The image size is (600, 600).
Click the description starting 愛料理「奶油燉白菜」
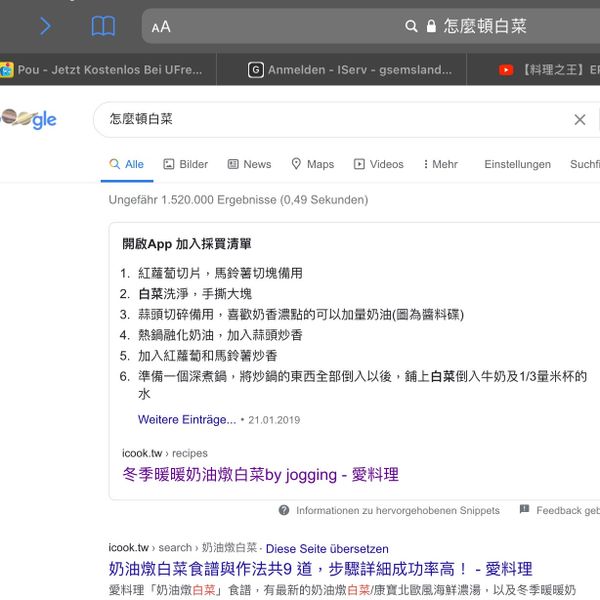click(x=342, y=590)
